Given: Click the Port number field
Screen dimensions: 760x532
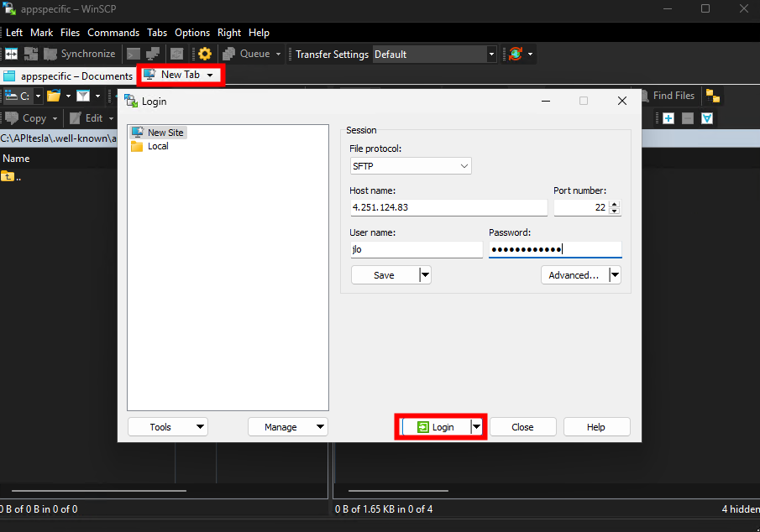Looking at the screenshot, I should pos(581,207).
